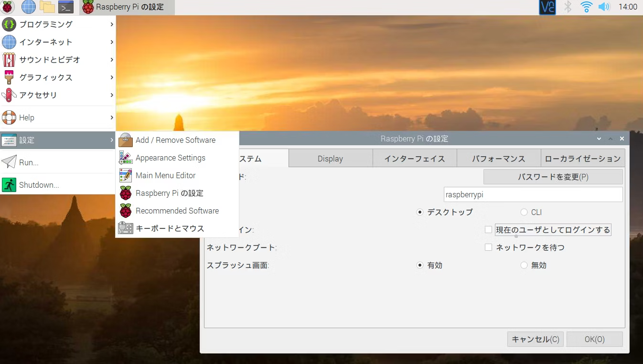Open the Raspberry Pi main menu icon

(x=8, y=7)
